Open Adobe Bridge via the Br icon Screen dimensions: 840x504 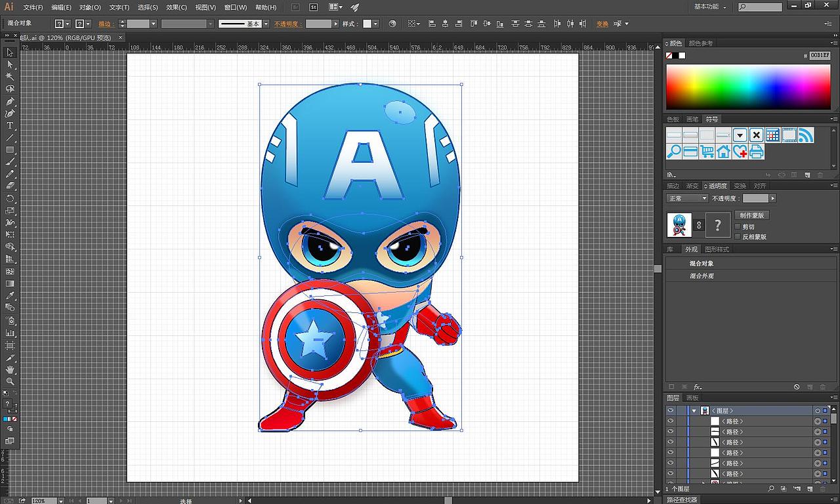tap(295, 7)
